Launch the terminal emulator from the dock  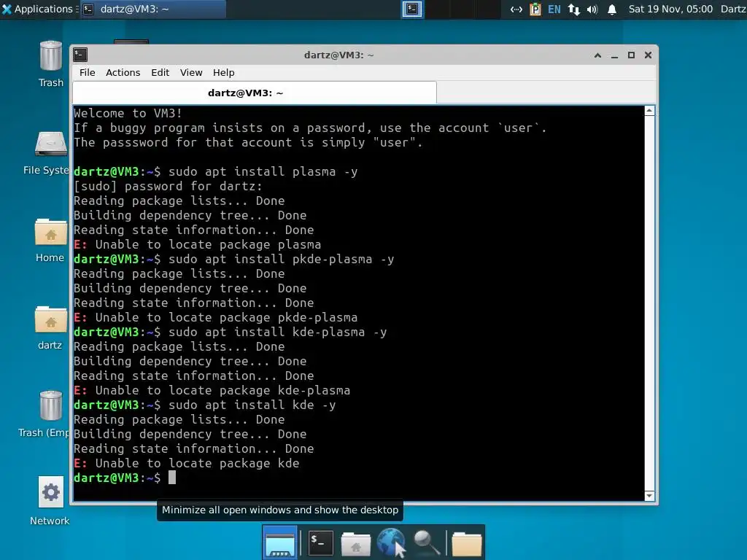(x=320, y=542)
